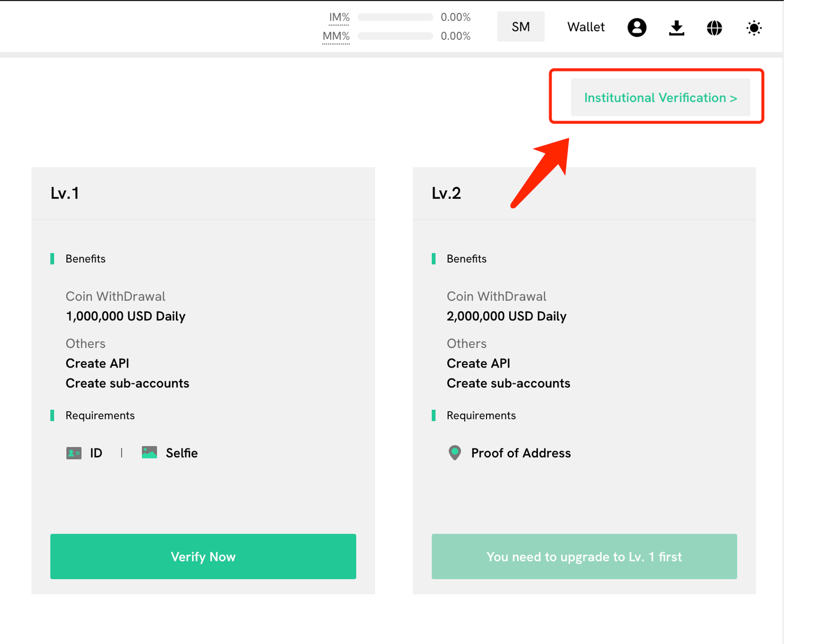Screen dimensions: 814x644
Task: Click the Lv.2 card heading
Action: [x=446, y=193]
